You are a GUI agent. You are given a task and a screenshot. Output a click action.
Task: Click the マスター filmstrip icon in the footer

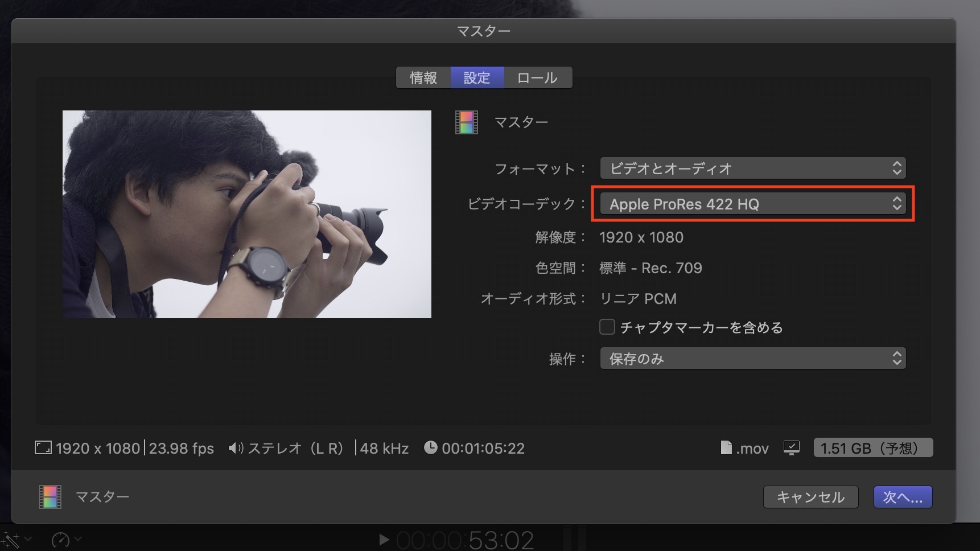point(50,497)
